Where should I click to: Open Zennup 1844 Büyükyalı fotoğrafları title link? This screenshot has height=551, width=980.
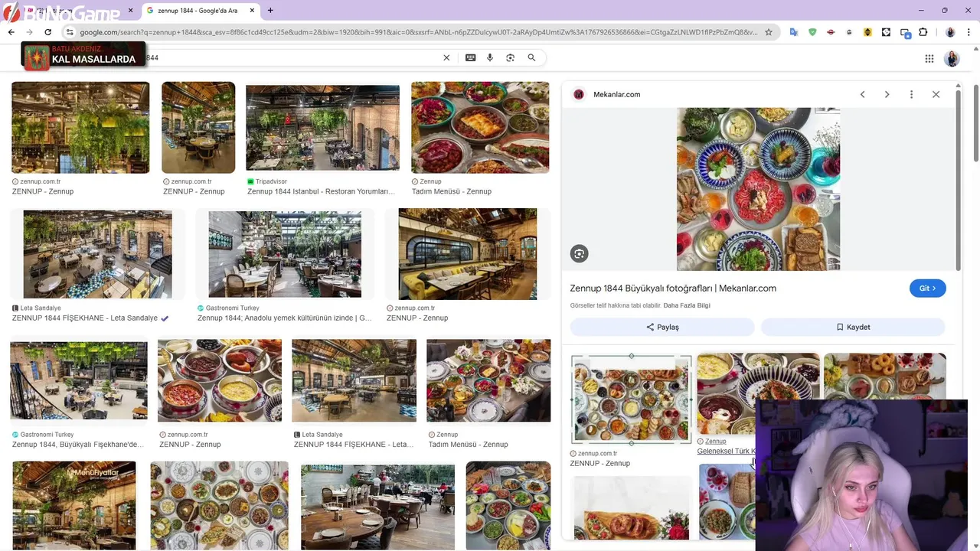tap(673, 289)
